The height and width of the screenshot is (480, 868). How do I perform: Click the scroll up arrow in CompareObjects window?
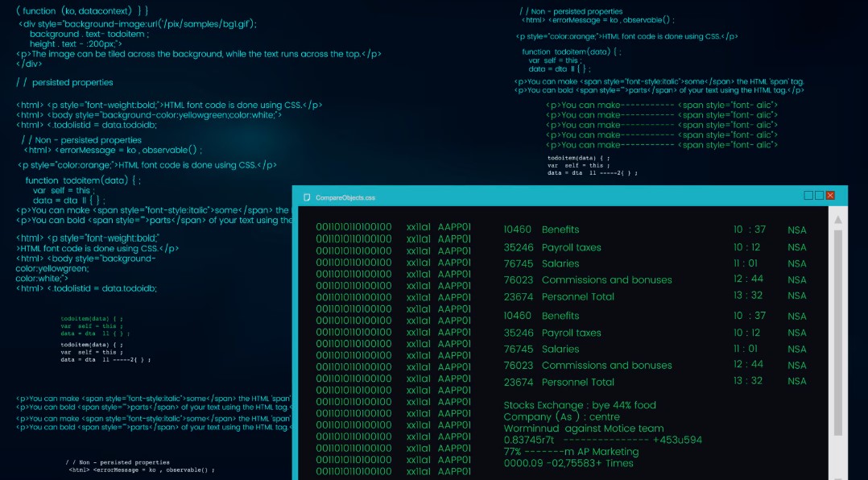click(837, 220)
